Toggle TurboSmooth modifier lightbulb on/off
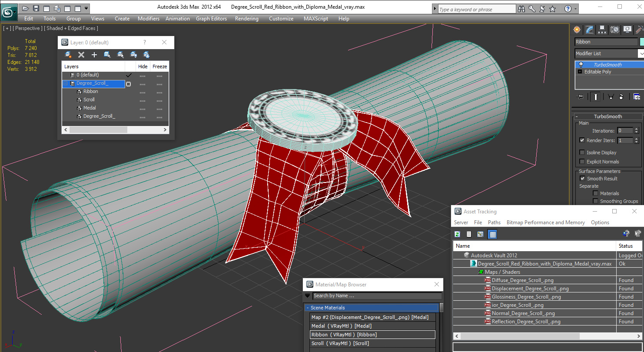Viewport: 644px width, 352px height. pyautogui.click(x=581, y=65)
